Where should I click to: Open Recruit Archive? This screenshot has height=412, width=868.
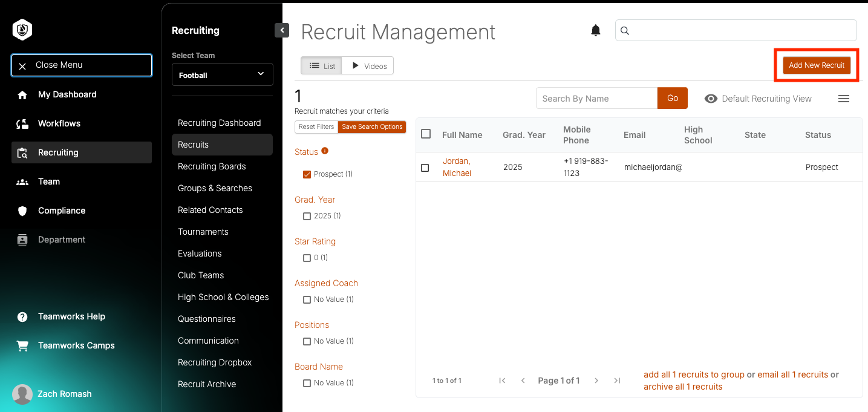click(x=207, y=384)
